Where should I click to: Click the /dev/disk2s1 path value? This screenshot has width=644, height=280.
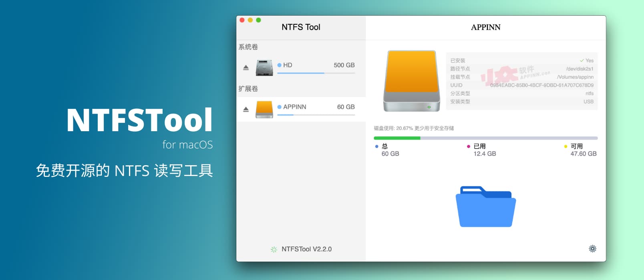click(580, 69)
